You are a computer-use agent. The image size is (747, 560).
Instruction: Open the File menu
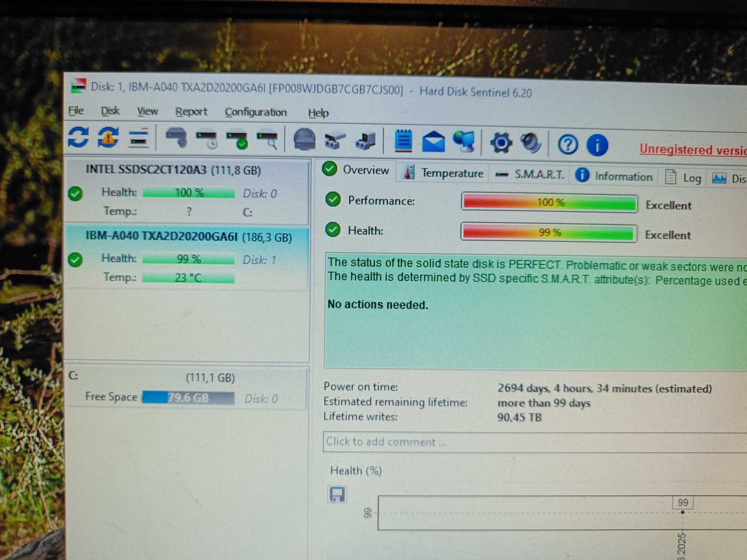coord(76,111)
